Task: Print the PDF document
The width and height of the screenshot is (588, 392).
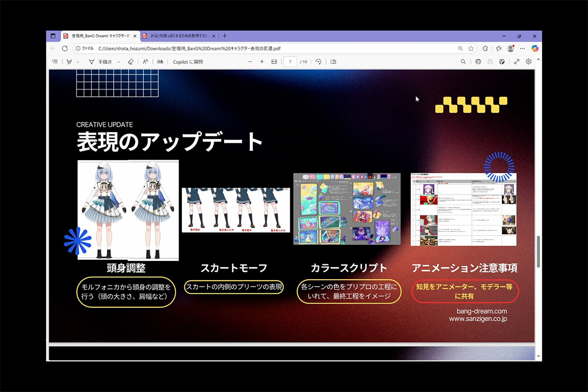Action: [x=478, y=61]
